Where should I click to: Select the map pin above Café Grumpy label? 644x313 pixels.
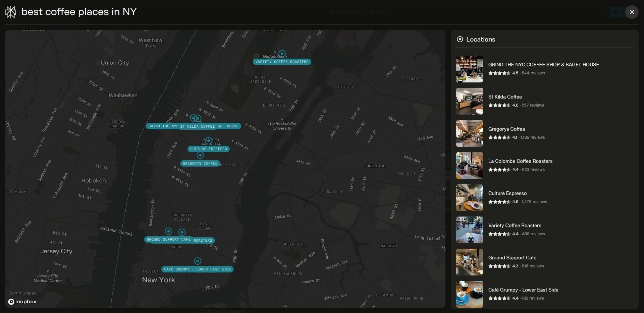click(x=198, y=261)
